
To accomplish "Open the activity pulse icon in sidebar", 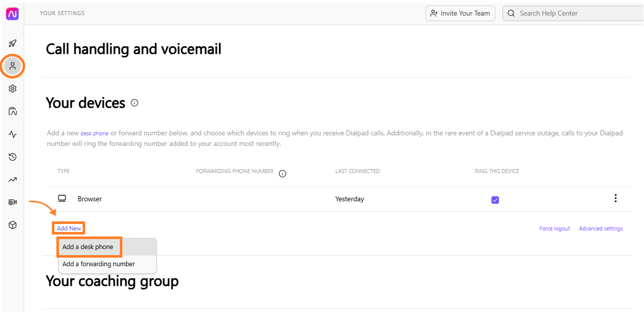I will click(x=13, y=134).
